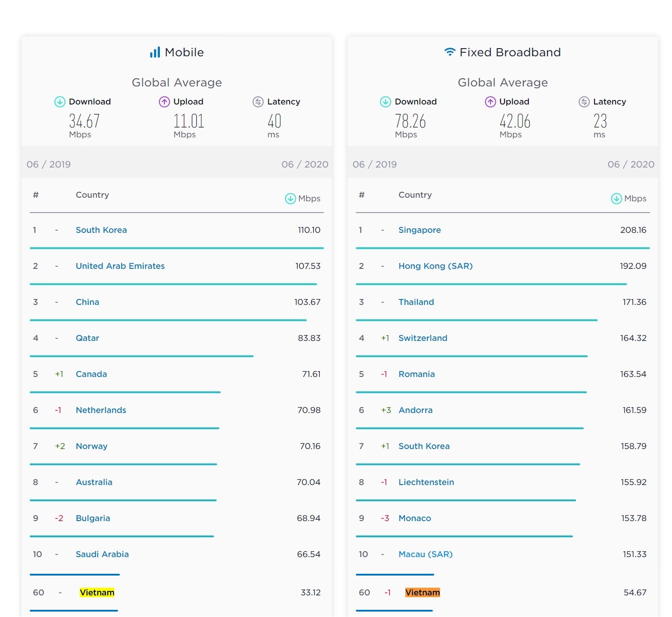Click Fixed Broadband Upload arrow icon

[490, 102]
